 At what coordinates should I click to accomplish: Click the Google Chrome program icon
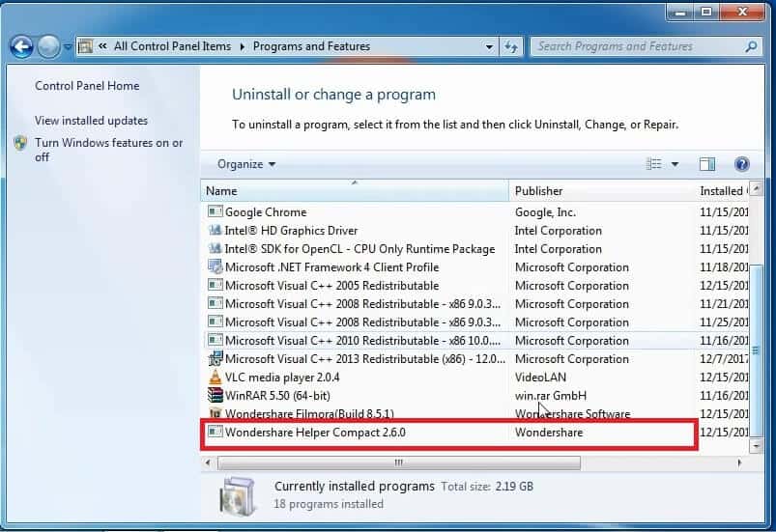tap(215, 211)
